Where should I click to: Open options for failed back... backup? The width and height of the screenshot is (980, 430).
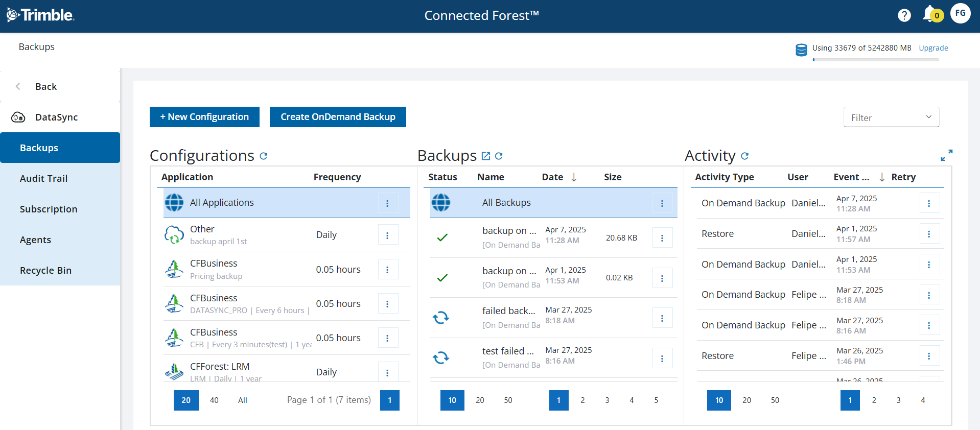[x=662, y=318]
